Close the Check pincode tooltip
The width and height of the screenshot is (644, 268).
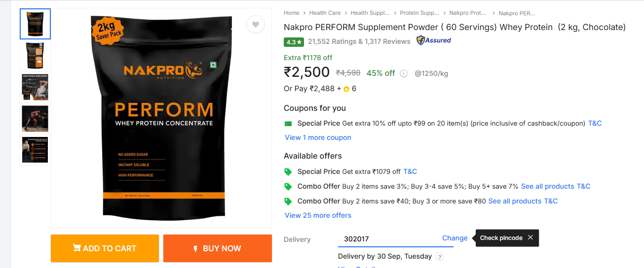(530, 237)
